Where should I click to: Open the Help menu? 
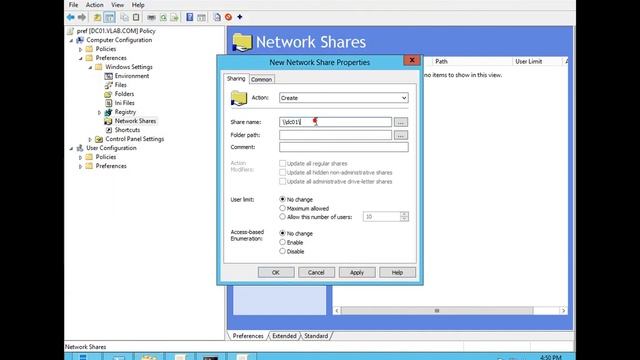pyautogui.click(x=138, y=5)
